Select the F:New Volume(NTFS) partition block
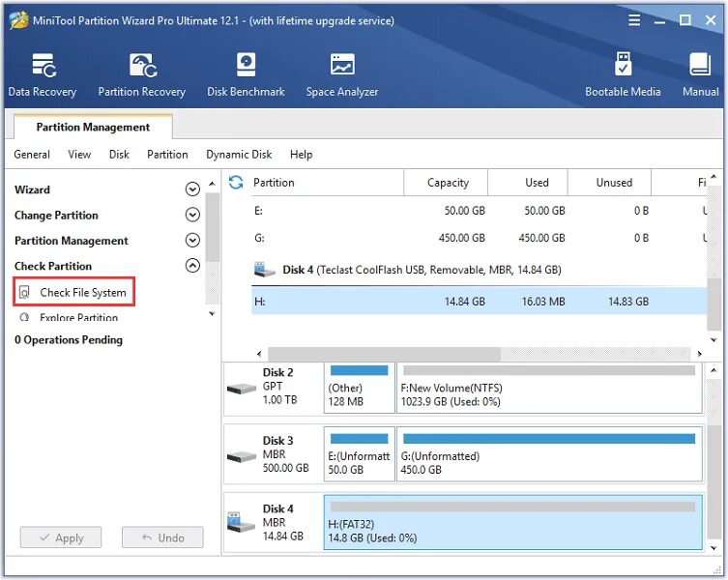 tap(550, 389)
